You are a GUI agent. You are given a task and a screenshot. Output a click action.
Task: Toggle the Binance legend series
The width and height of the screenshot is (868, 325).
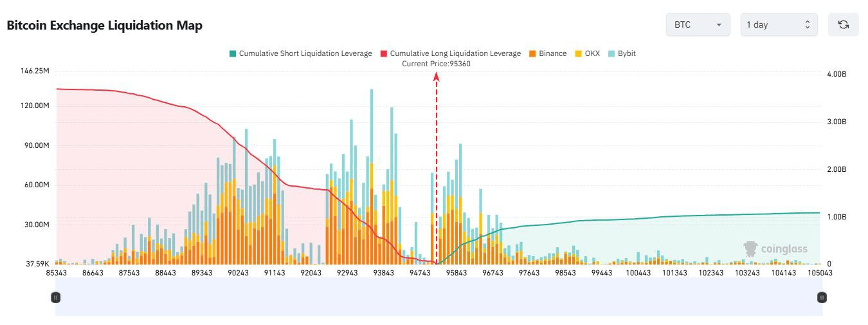coord(548,53)
